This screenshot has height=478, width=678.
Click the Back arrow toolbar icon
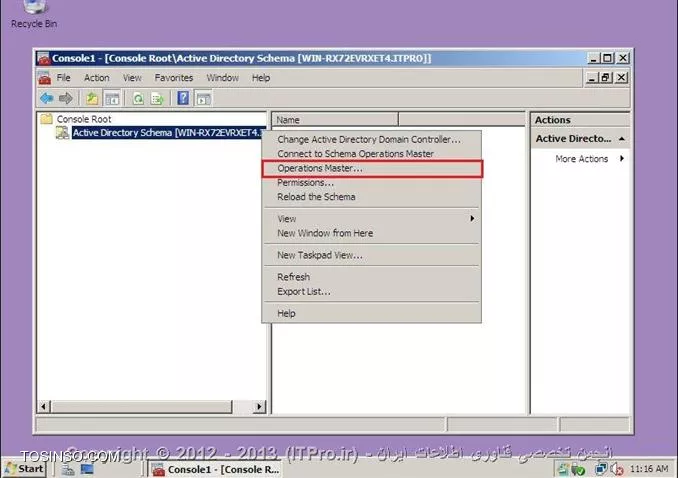point(47,99)
